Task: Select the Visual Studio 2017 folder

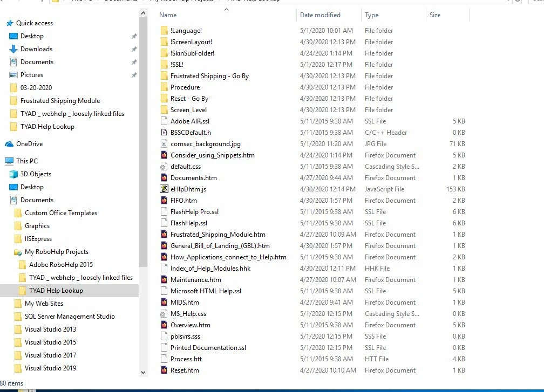Action: tap(50, 355)
